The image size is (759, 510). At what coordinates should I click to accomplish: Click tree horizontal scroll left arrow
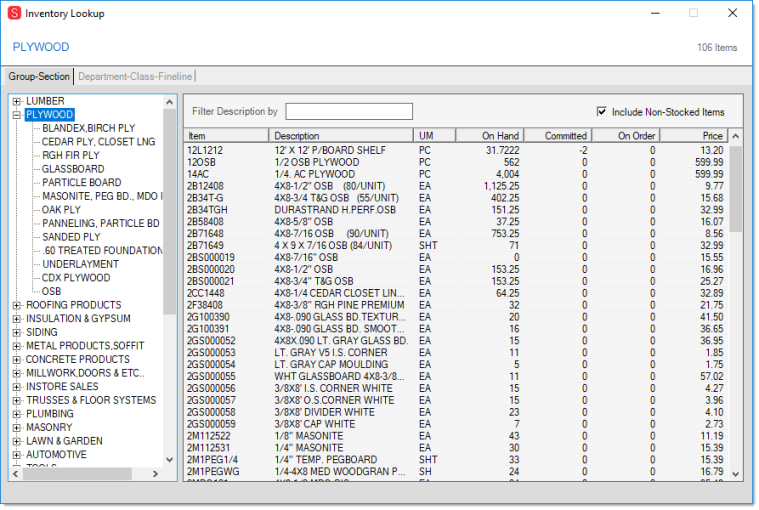(x=15, y=474)
